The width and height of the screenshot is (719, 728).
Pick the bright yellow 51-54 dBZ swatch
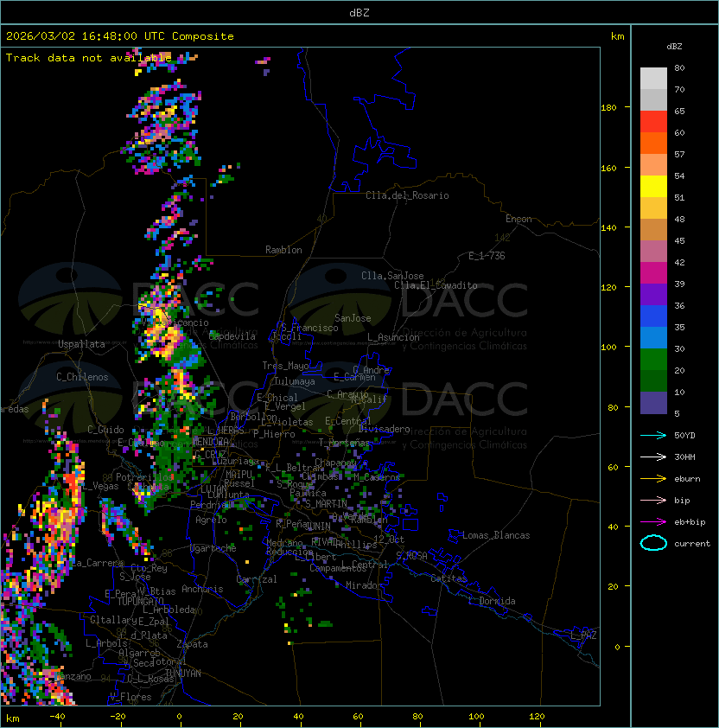coord(653,187)
